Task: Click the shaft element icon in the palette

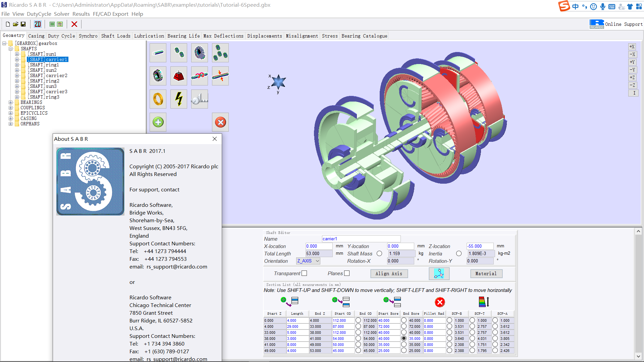Action: [158, 53]
